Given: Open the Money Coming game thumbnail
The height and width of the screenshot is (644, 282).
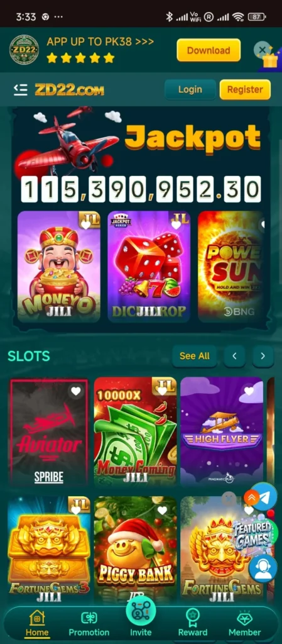Looking at the screenshot, I should point(135,431).
